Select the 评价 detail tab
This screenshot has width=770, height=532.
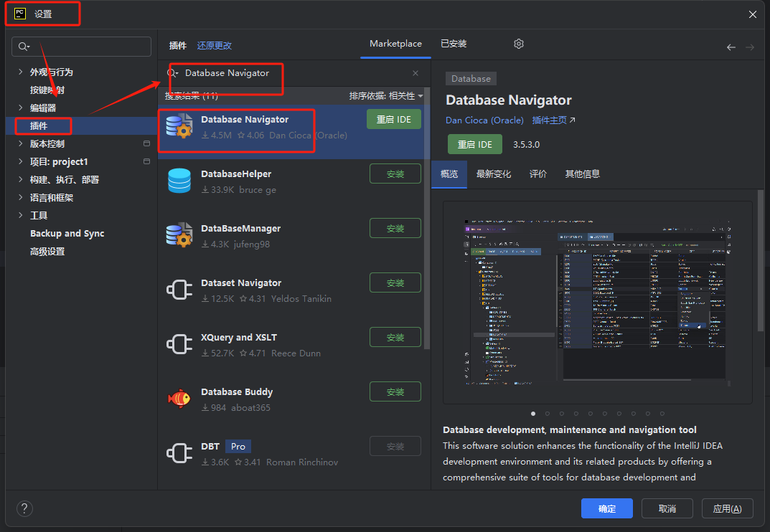point(538,174)
